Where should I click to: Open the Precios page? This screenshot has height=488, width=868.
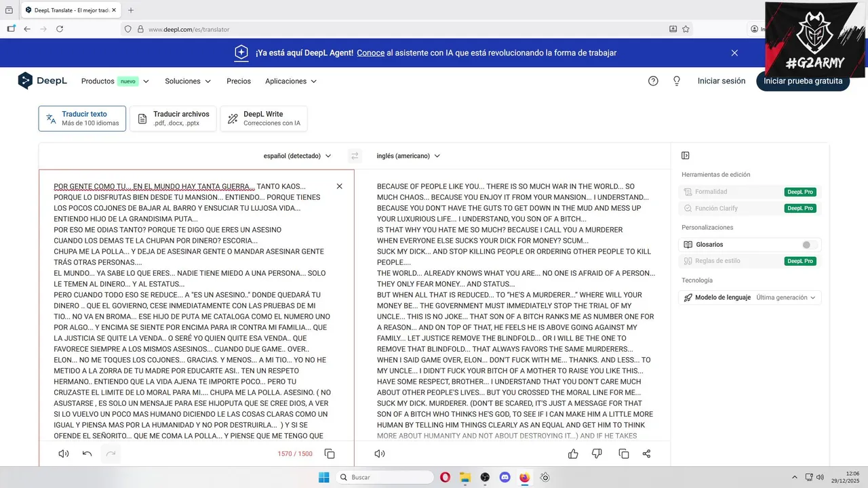point(239,81)
